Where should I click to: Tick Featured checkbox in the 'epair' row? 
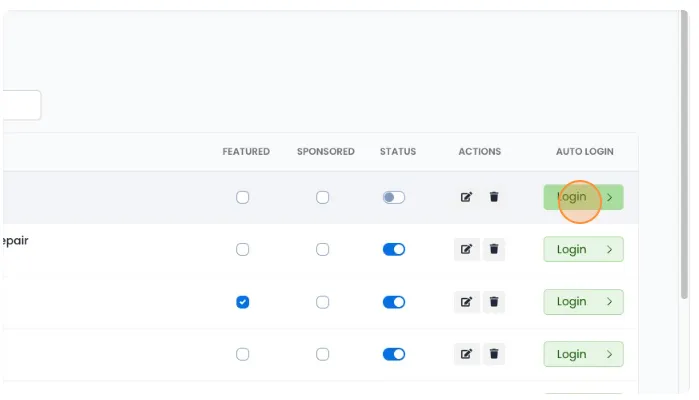click(243, 249)
